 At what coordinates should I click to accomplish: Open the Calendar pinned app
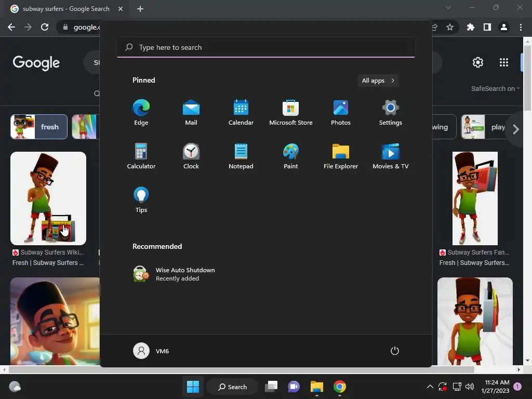tap(241, 113)
